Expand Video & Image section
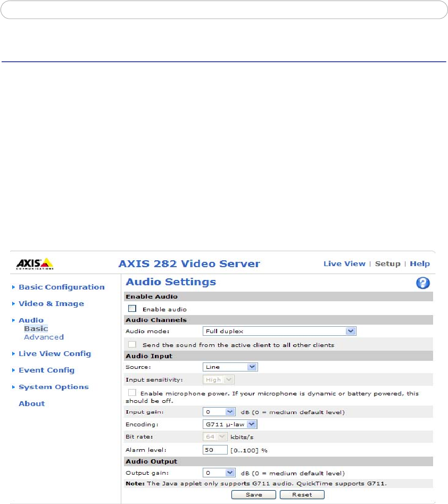The image size is (448, 504). pyautogui.click(x=51, y=304)
